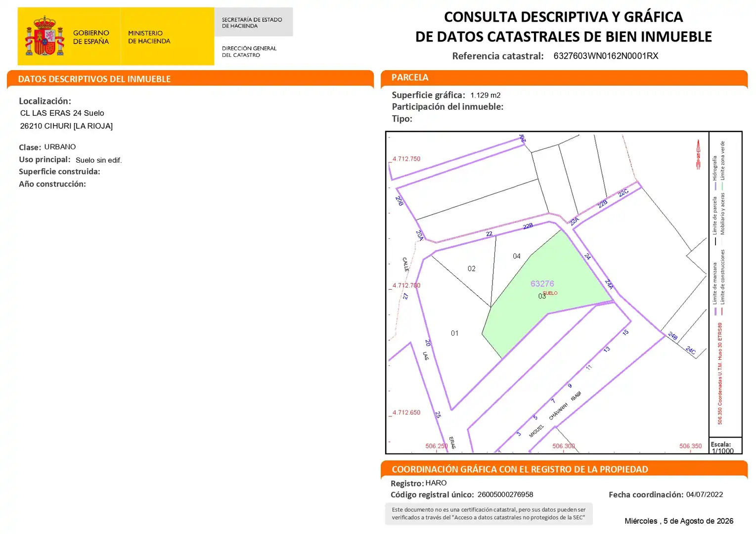Click the map coordinate 4.712.650
Image resolution: width=756 pixels, height=534 pixels.
click(406, 412)
